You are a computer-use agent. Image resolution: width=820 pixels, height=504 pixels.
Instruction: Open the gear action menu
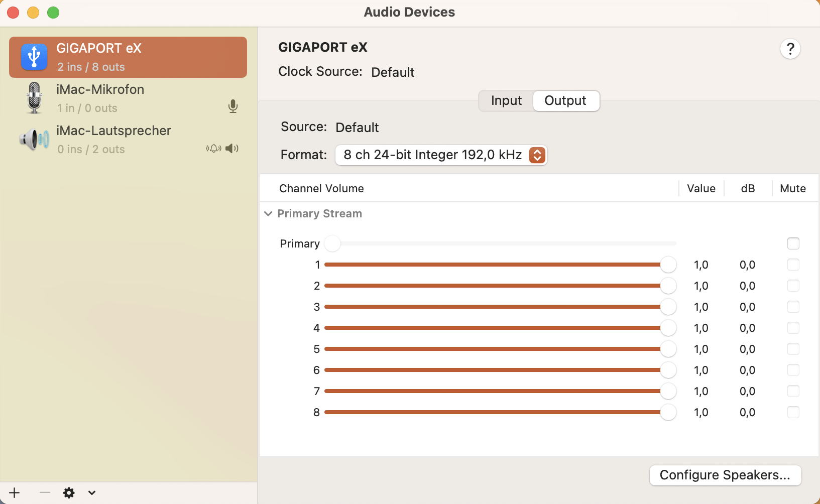pyautogui.click(x=69, y=493)
